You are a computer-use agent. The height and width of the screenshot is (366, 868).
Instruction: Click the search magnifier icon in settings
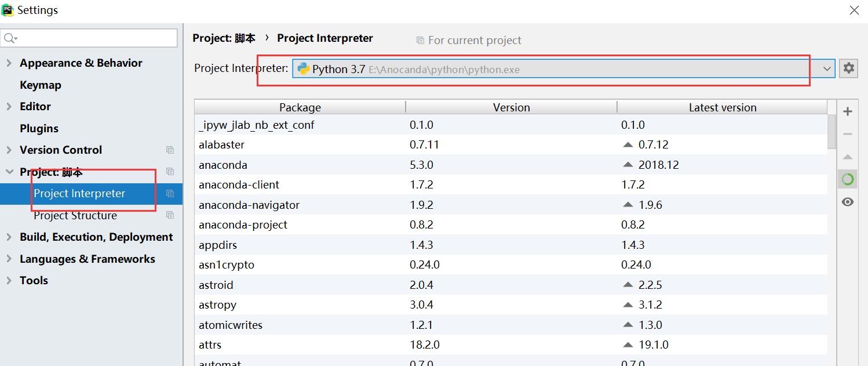(10, 38)
